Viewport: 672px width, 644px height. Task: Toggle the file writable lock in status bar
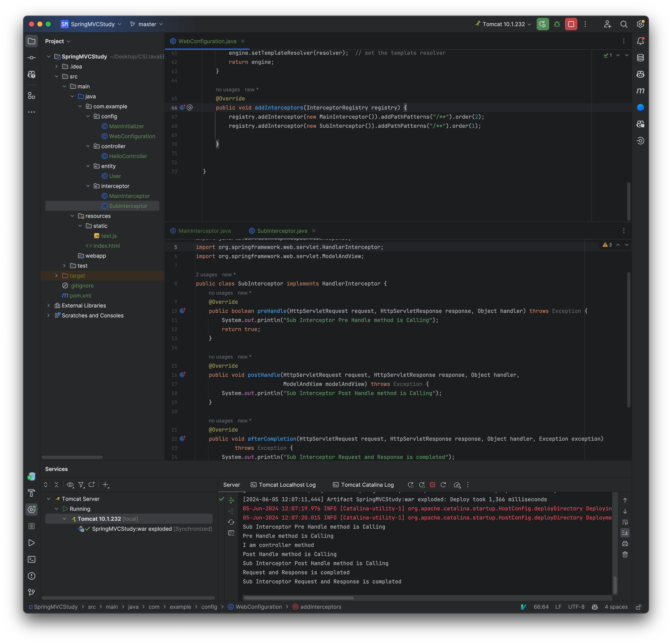tap(638, 607)
